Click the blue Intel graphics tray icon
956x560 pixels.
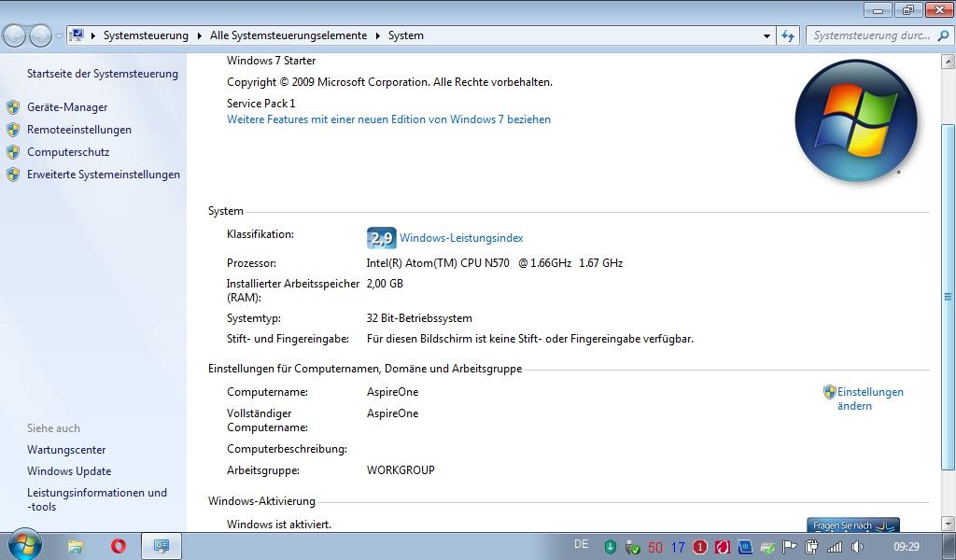click(745, 547)
